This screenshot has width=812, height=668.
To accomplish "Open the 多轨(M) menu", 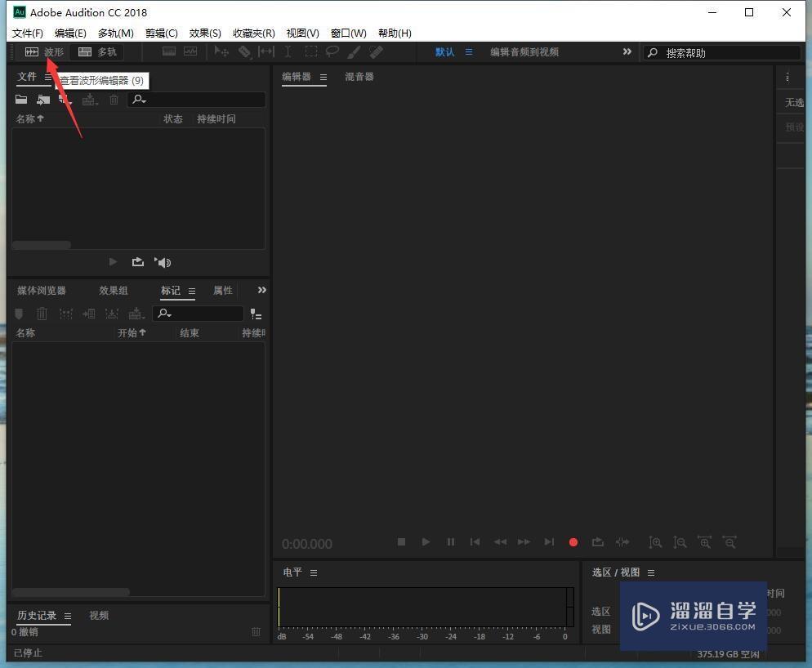I will point(116,33).
